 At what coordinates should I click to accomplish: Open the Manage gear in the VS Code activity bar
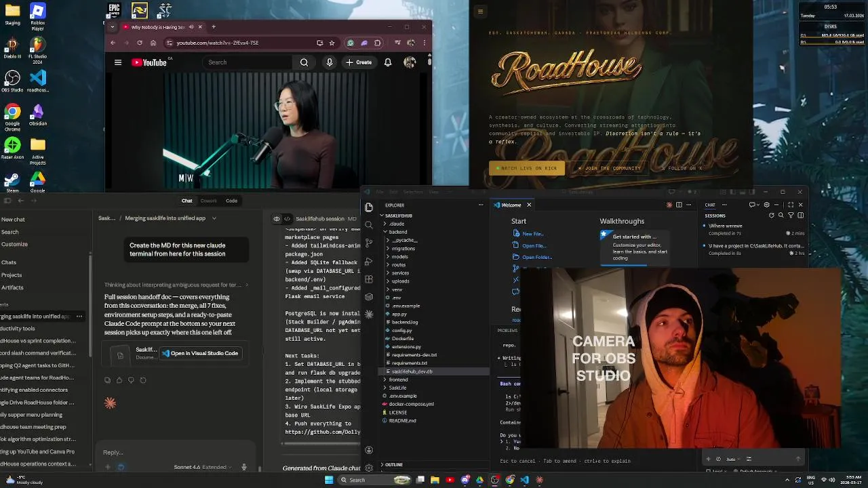(369, 468)
